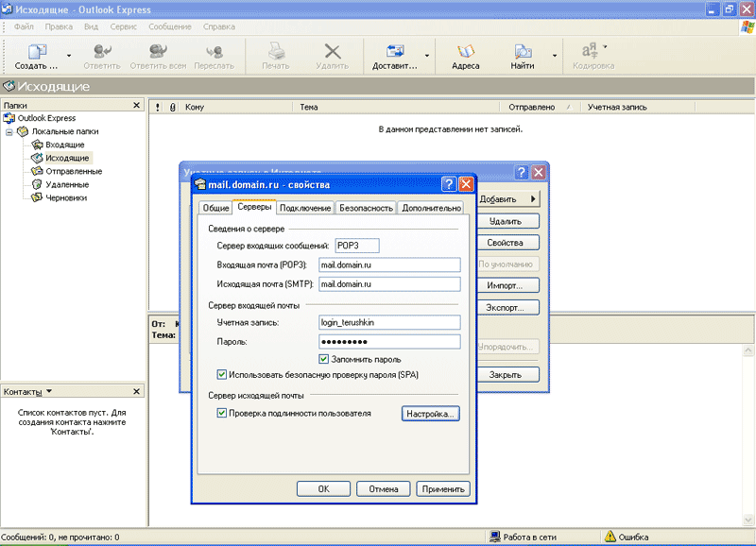Open the Отправленные folder
756x546 pixels.
74,171
